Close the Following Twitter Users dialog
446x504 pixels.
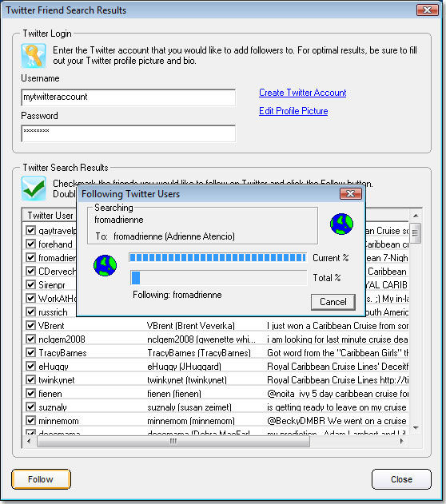[351, 194]
